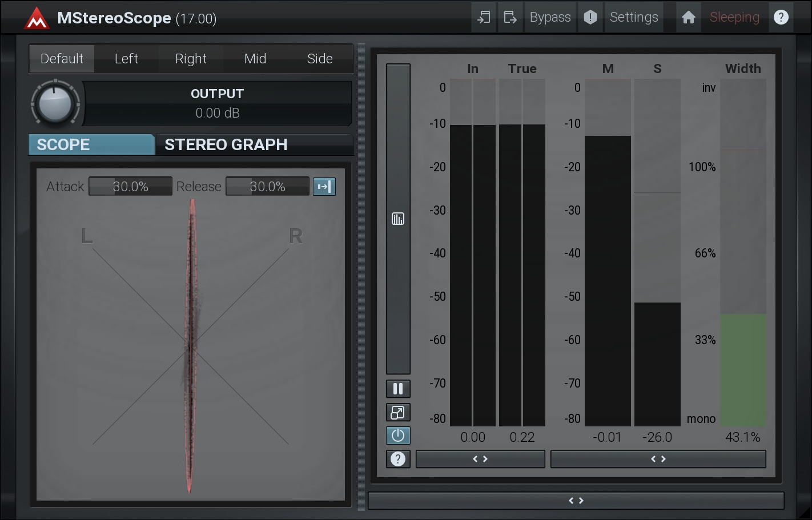Open the Settings button
The image size is (812, 520).
(x=634, y=18)
